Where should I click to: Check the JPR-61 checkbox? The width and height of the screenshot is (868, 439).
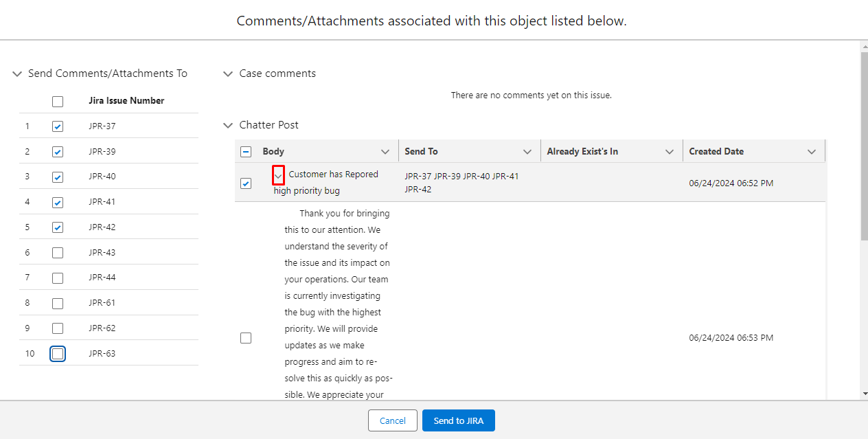(58, 303)
